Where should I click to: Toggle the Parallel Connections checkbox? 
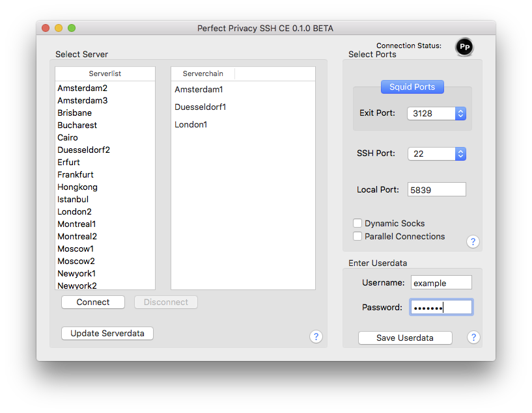point(357,236)
